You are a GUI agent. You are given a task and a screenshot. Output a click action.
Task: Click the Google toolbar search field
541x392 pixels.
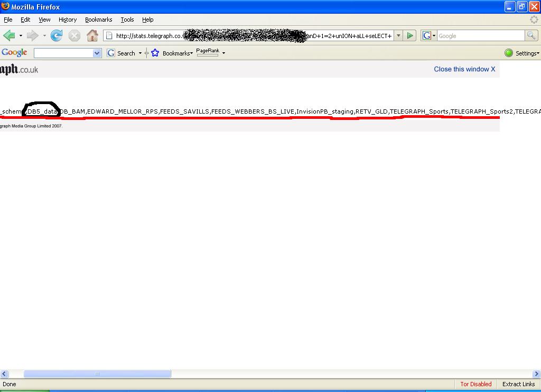[x=63, y=53]
